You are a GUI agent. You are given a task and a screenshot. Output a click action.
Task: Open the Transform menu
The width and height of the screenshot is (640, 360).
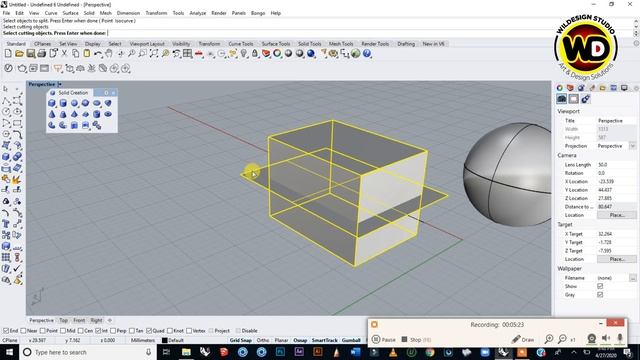[x=156, y=13]
